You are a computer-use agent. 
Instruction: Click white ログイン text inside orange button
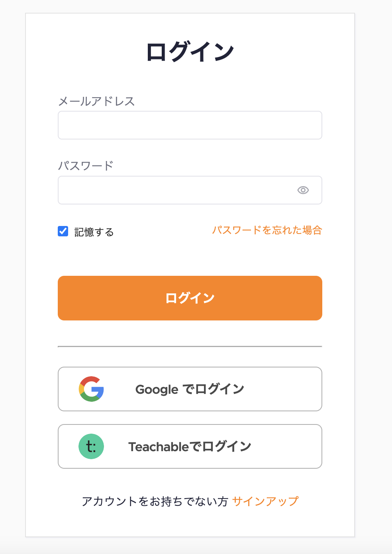190,298
